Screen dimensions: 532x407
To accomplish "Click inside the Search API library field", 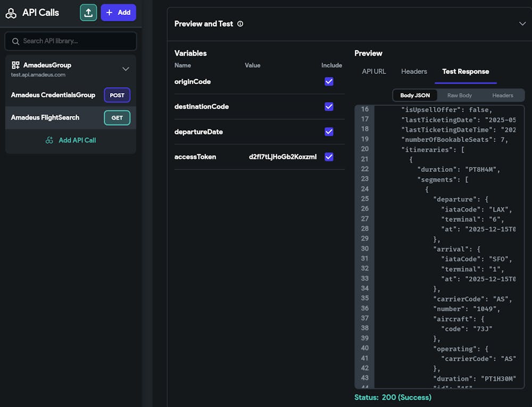I will [x=70, y=41].
